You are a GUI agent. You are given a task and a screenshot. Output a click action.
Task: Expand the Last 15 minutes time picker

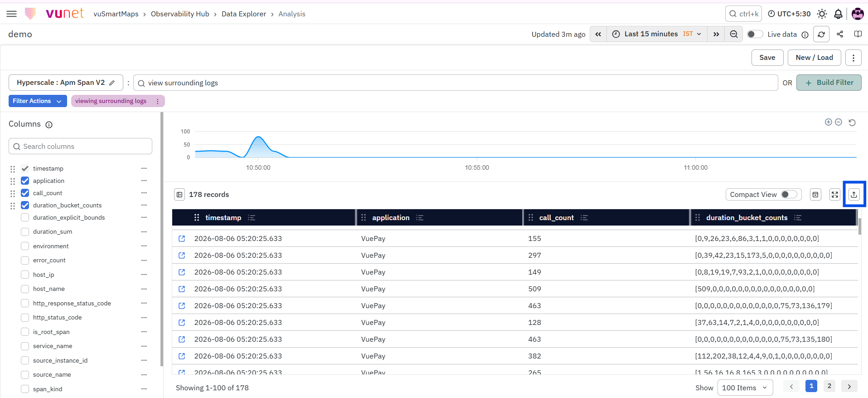[x=657, y=34]
